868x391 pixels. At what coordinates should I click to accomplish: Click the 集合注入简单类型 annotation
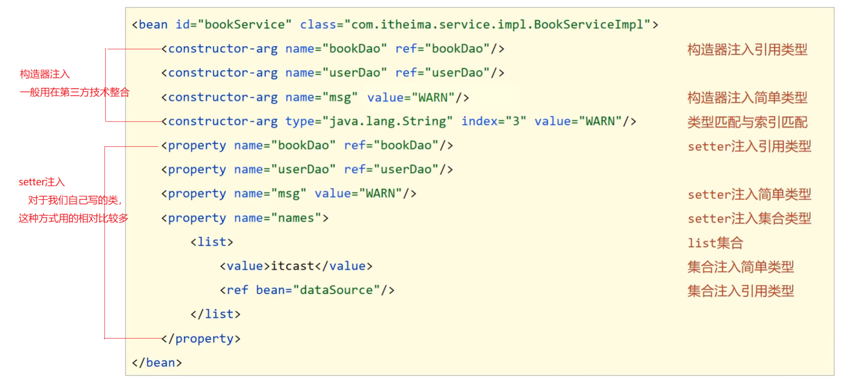click(741, 267)
